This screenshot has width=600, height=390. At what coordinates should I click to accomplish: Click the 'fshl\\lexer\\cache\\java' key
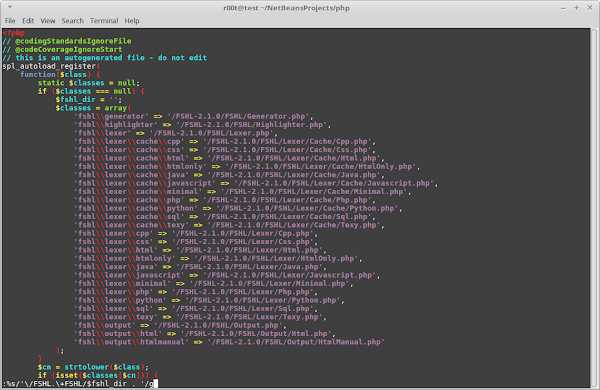(131, 175)
